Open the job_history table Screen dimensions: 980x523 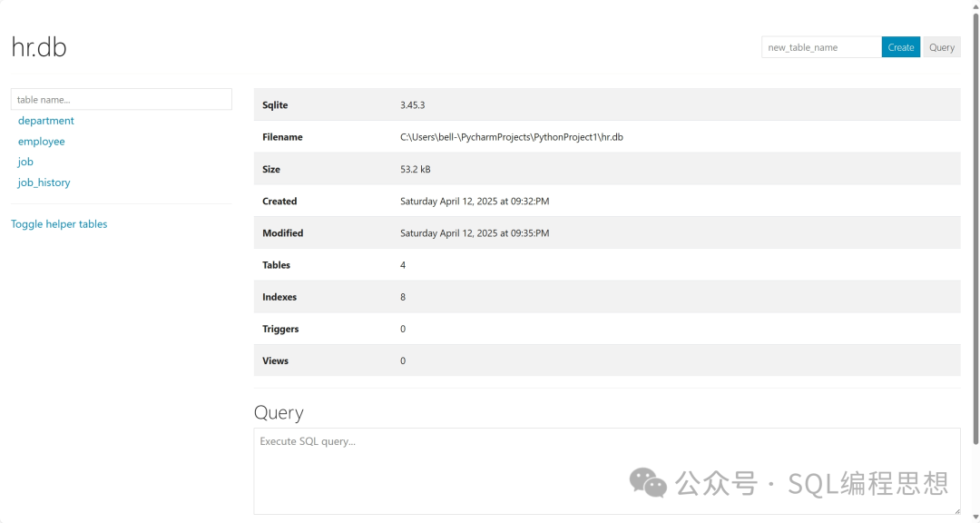coord(44,183)
